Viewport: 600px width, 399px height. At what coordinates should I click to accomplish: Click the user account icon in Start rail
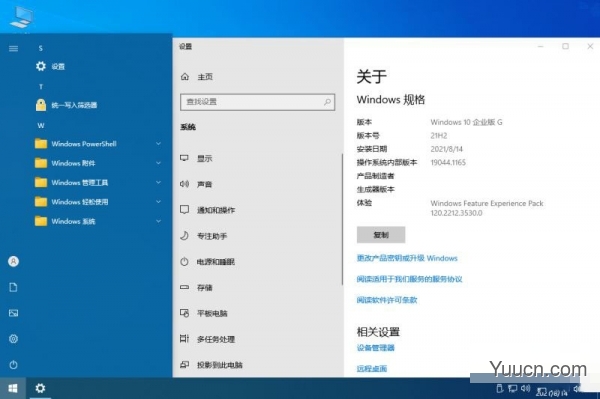coord(13,261)
